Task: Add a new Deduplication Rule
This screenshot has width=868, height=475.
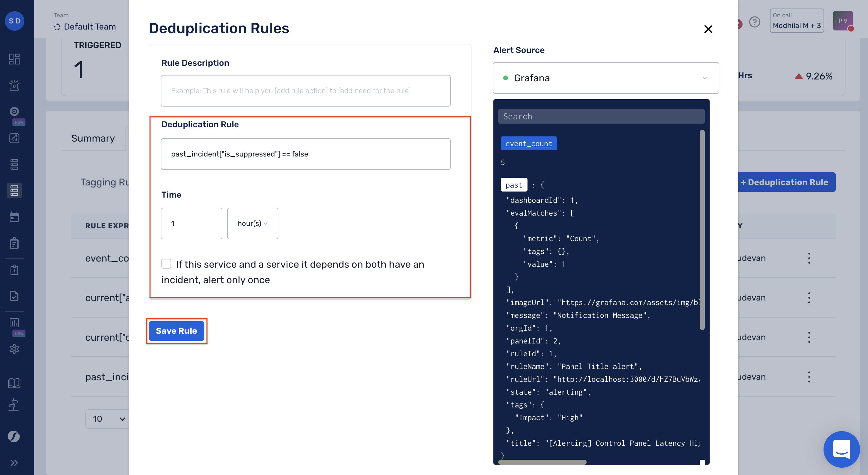Action: [786, 182]
